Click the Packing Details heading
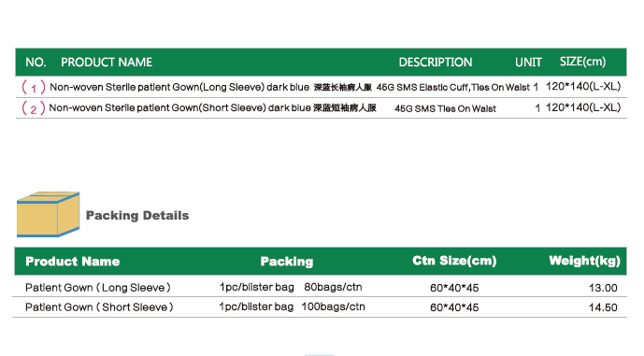644x356 pixels. (x=137, y=216)
